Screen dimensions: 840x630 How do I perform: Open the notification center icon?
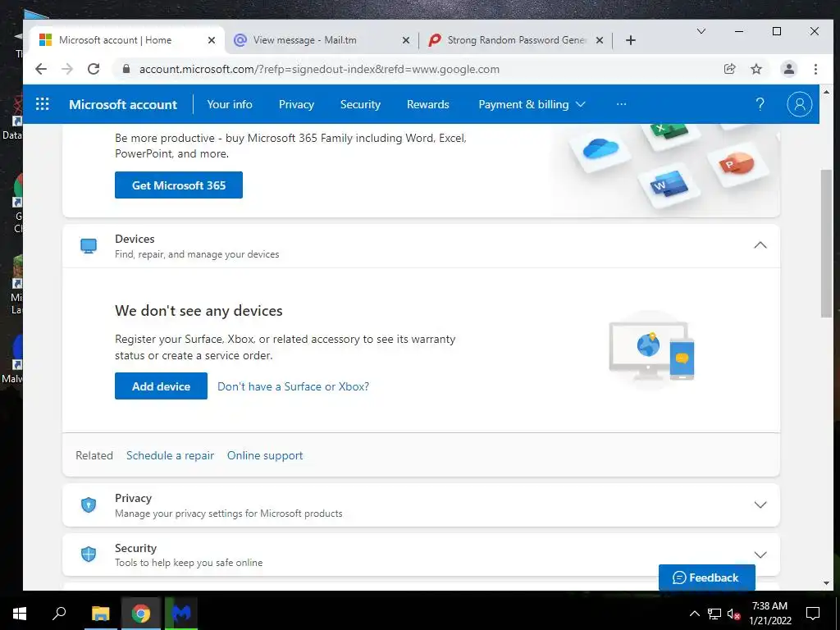pyautogui.click(x=813, y=614)
